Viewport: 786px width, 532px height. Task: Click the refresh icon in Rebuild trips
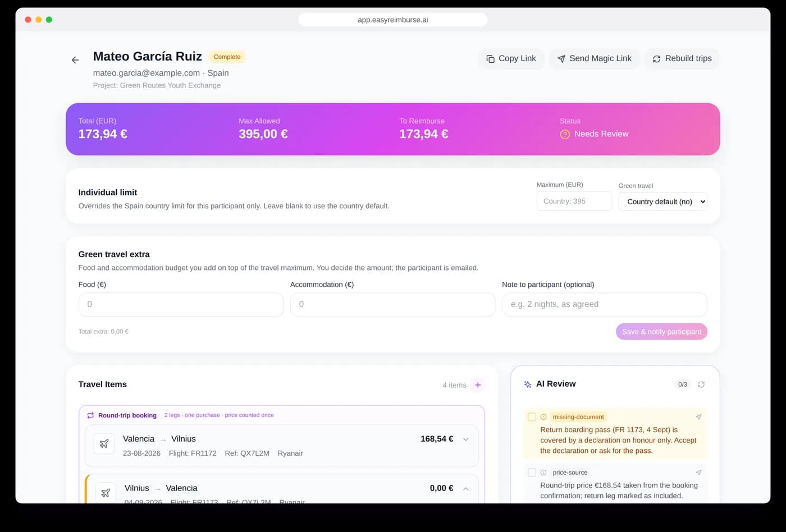pos(656,59)
